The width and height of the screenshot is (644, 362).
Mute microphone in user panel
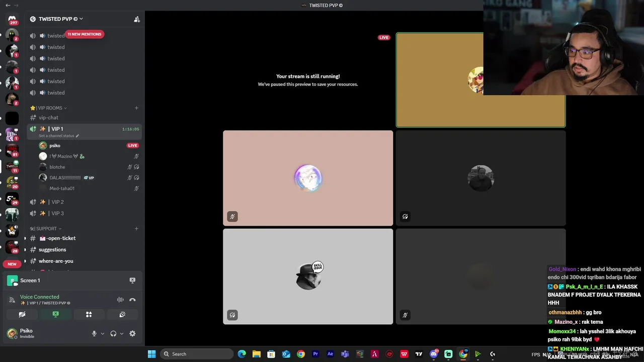(x=94, y=333)
